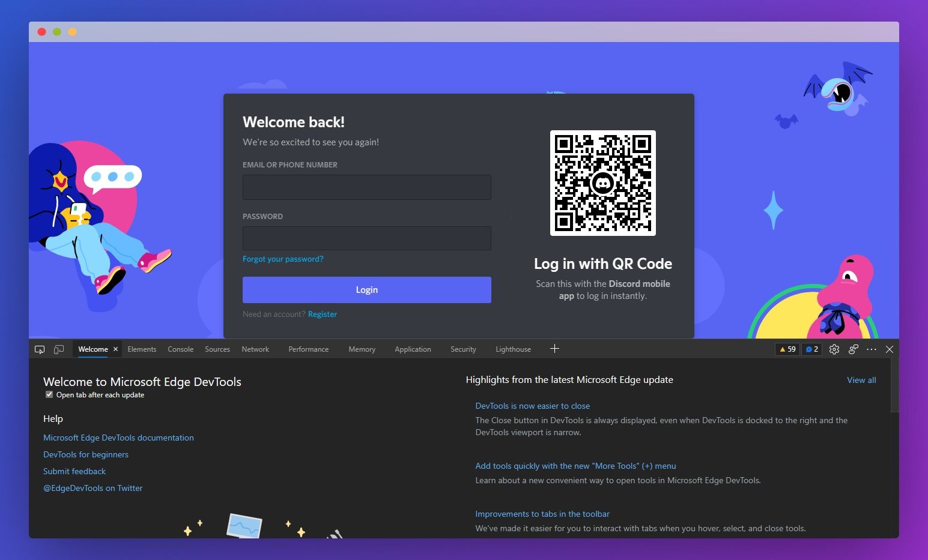This screenshot has height=560, width=928.
Task: Open Add tools quickly More Tools article
Action: [x=575, y=466]
